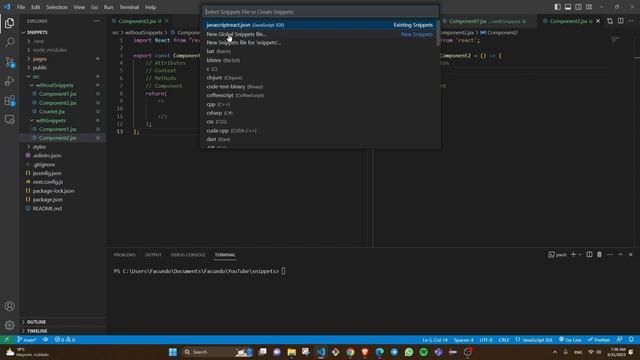Open the File menu

[21, 7]
